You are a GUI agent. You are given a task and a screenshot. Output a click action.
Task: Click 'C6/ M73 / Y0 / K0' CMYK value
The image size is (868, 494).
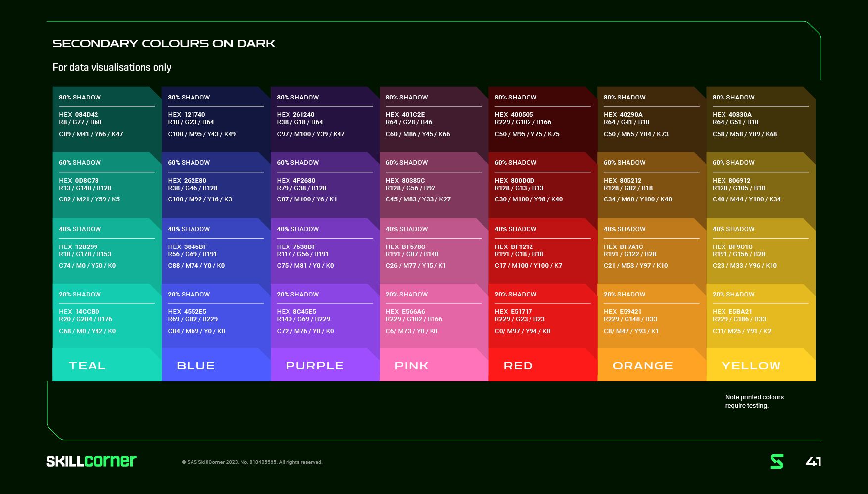[x=412, y=331]
